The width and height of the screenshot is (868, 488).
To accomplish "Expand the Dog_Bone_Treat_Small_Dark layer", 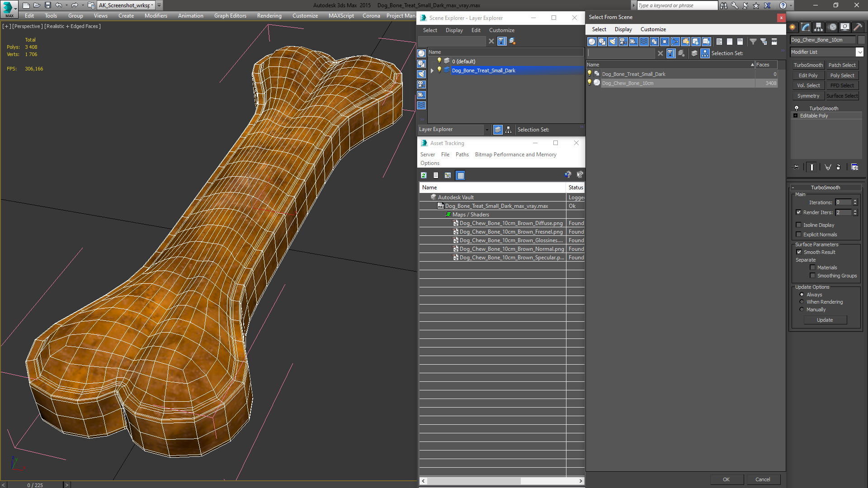I will [432, 70].
